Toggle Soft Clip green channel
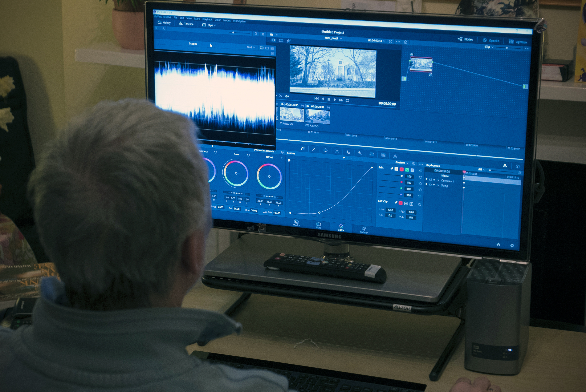Screen dimensions: 586x392 [x=406, y=203]
